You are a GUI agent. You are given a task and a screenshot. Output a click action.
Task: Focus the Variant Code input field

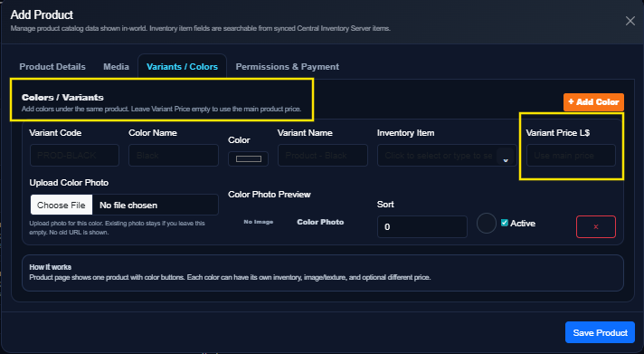point(74,156)
